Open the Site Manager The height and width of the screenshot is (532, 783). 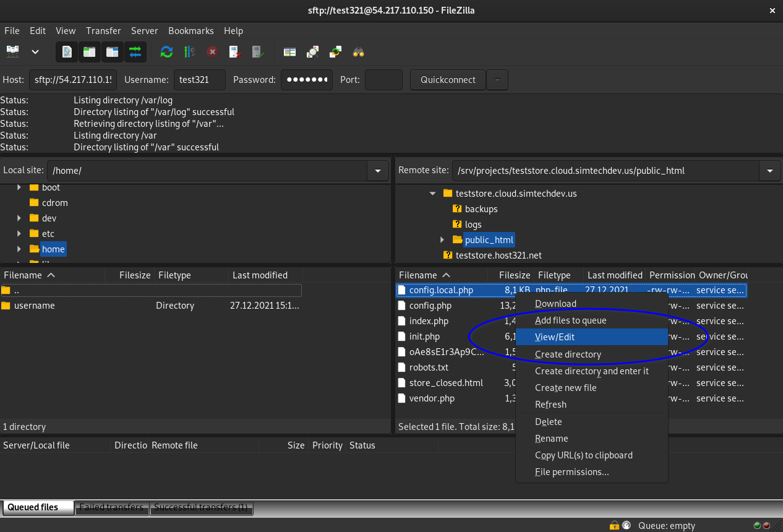click(12, 52)
